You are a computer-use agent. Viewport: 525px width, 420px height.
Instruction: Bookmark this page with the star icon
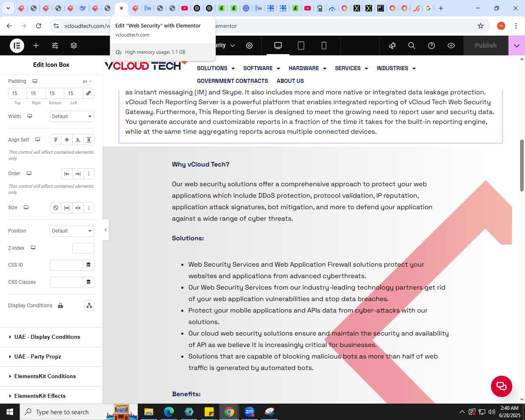tap(481, 26)
